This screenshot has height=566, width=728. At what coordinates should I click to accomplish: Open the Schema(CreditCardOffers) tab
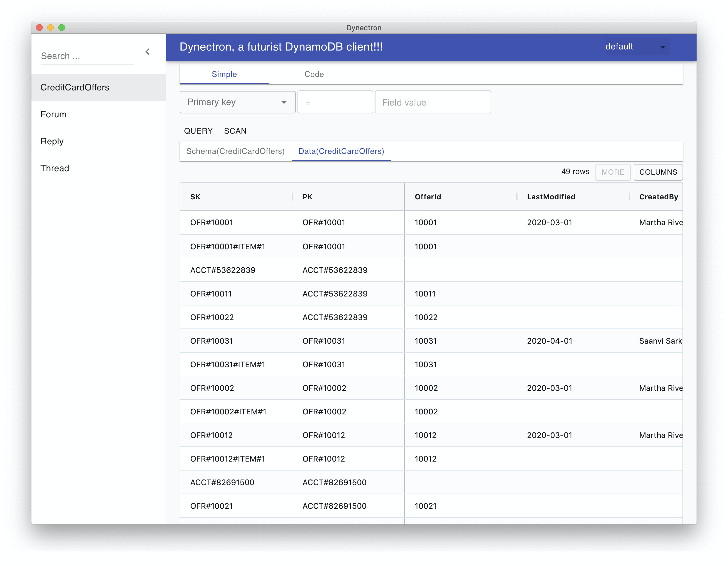pyautogui.click(x=235, y=151)
